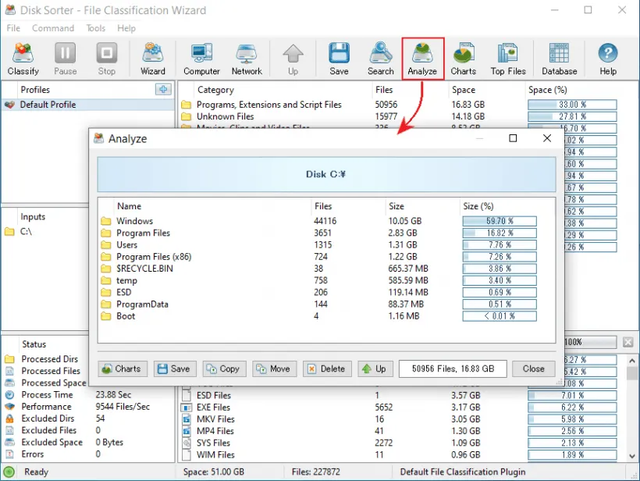Image resolution: width=640 pixels, height=481 pixels.
Task: Select the ESD folder row
Action: (x=327, y=292)
